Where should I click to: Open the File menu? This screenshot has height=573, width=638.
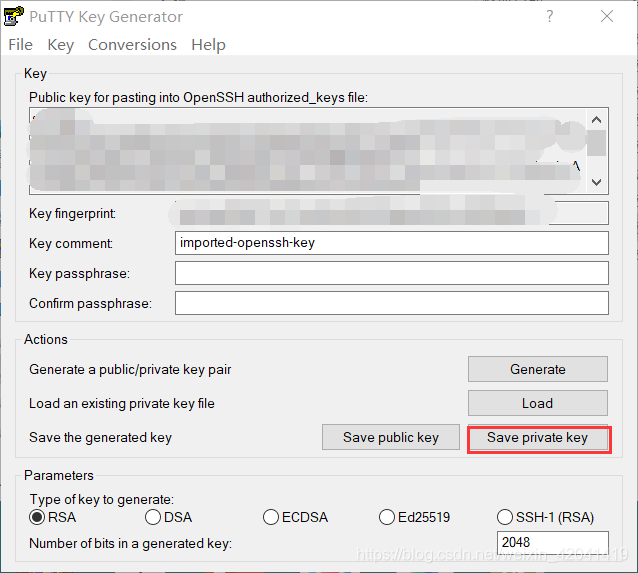point(20,45)
